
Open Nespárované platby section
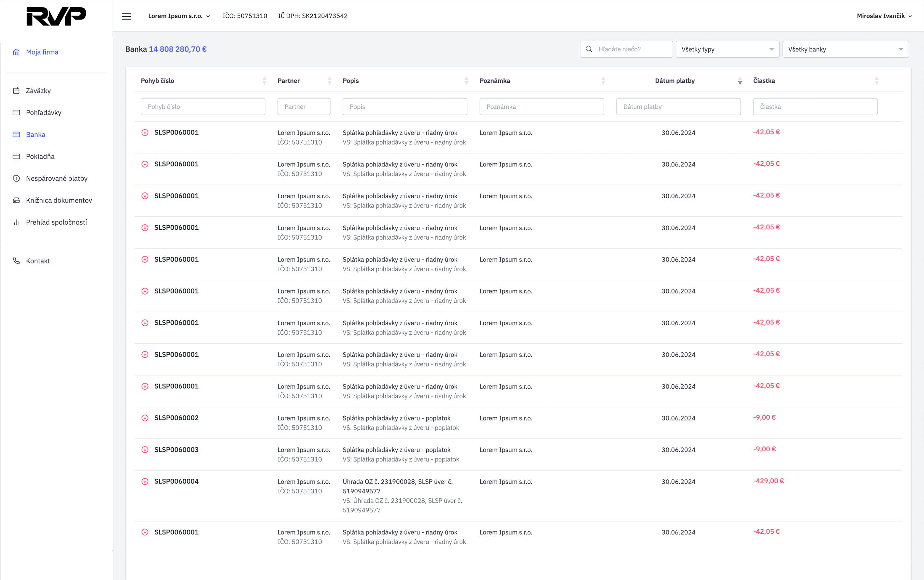click(57, 178)
